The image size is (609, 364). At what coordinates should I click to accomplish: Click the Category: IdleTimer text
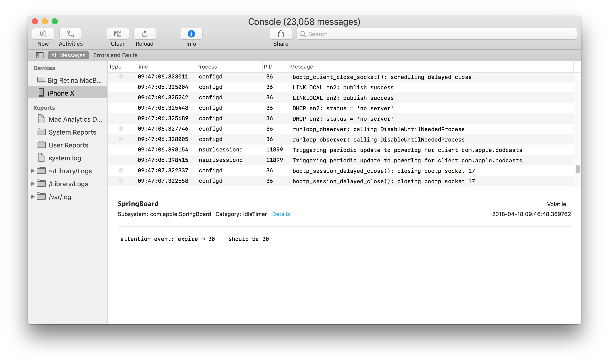[241, 214]
